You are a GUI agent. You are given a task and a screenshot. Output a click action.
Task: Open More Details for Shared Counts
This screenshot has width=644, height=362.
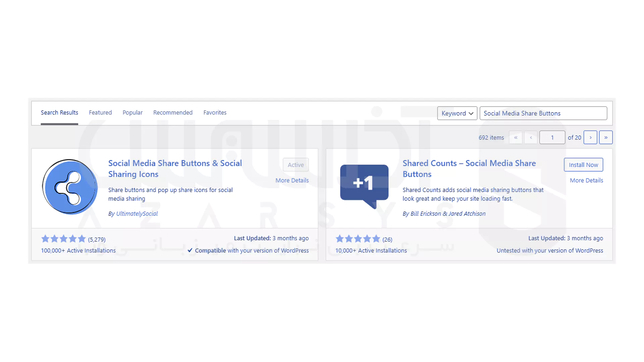(x=586, y=180)
